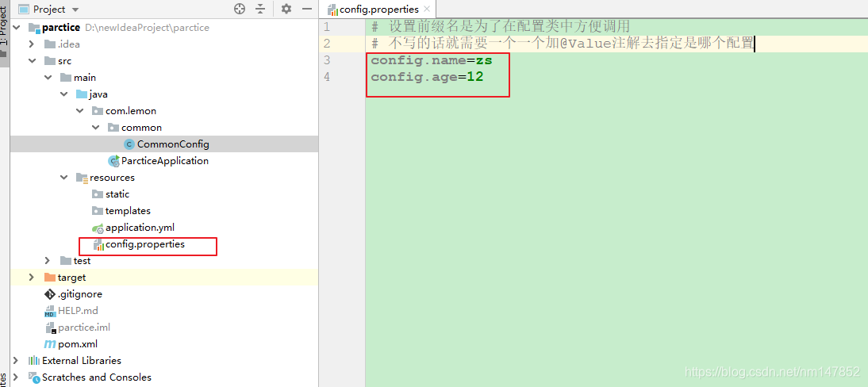868x387 pixels.
Task: Switch to the config.properties editor tab
Action: [x=378, y=10]
